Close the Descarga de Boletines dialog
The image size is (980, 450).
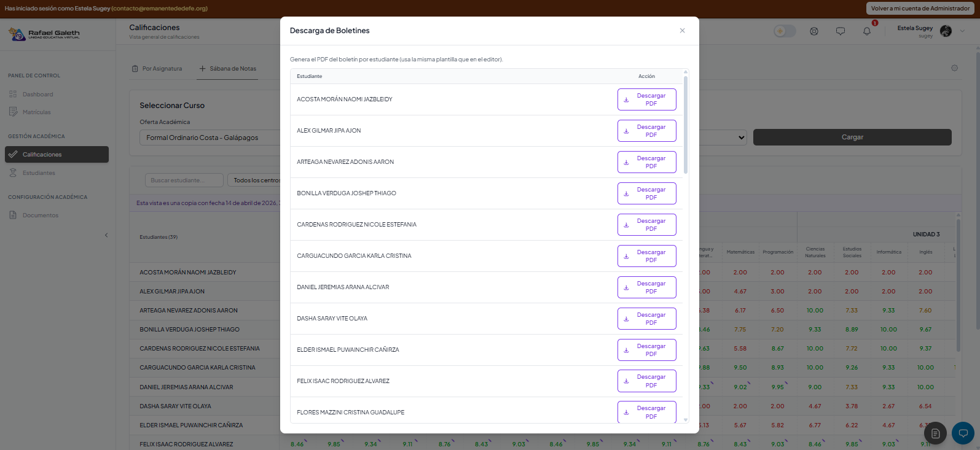[682, 31]
